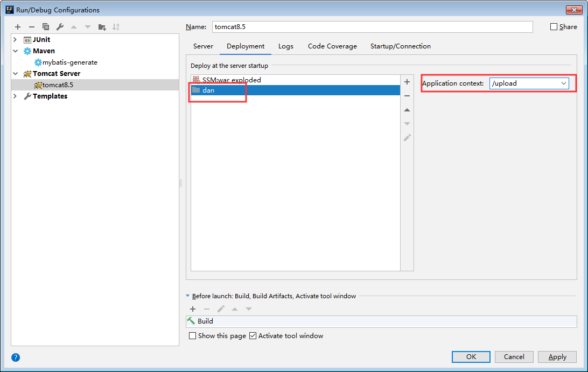
Task: Click the Cancel button
Action: 514,357
